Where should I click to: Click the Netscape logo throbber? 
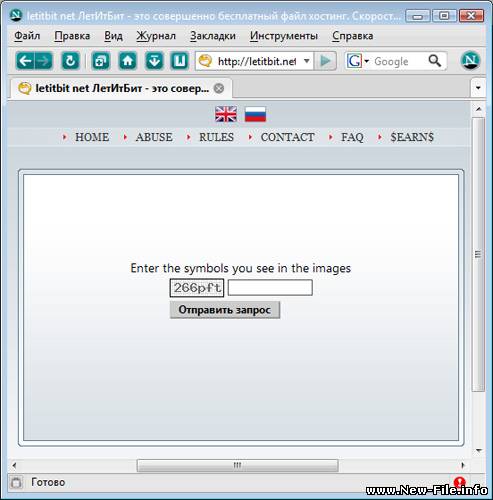click(x=470, y=61)
